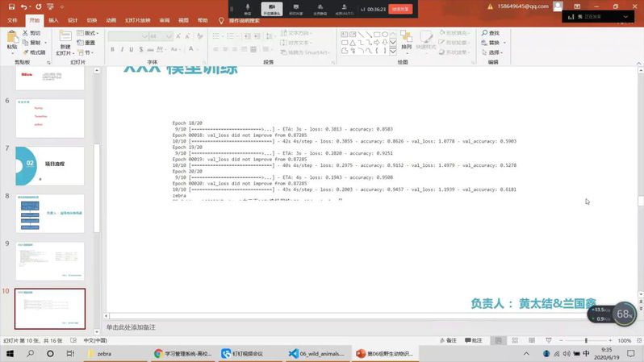Select slide 7 thumbnail in panel
The height and width of the screenshot is (362, 644).
[x=50, y=166]
